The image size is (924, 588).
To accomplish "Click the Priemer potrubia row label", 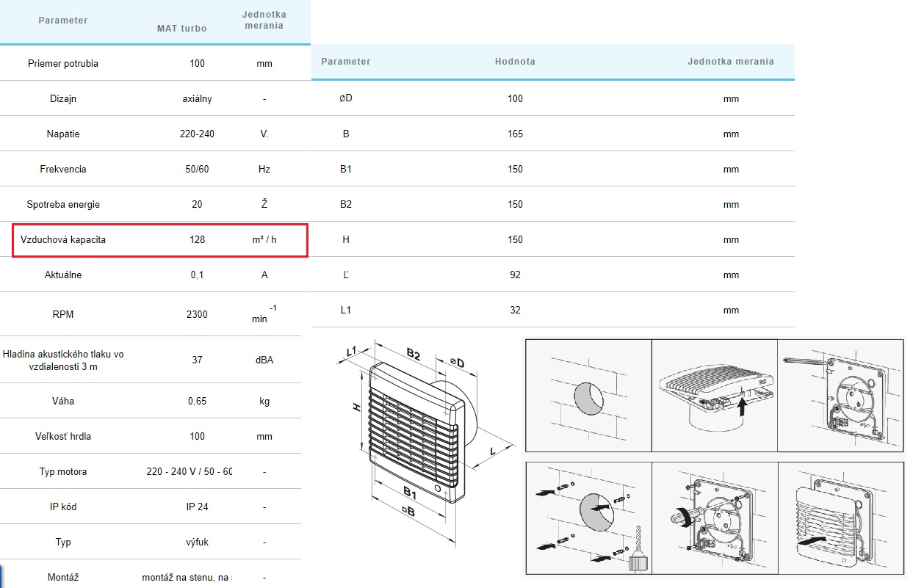I will (63, 64).
